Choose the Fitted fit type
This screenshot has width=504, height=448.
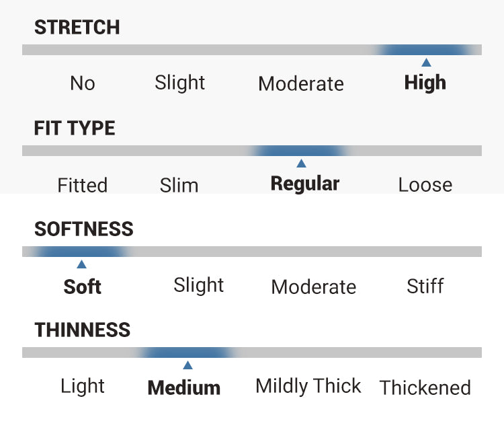(x=83, y=184)
